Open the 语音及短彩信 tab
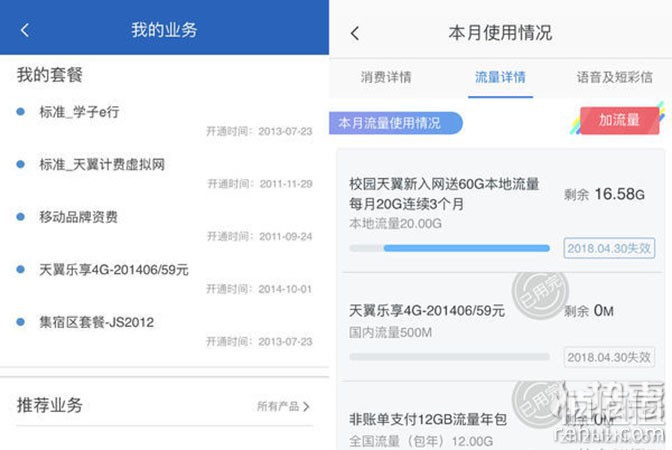 (615, 77)
